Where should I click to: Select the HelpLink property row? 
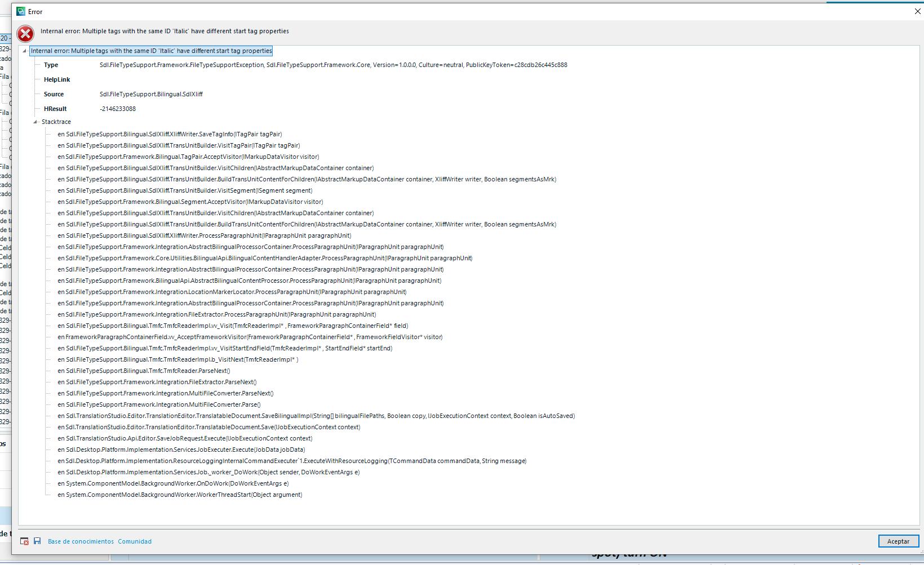pyautogui.click(x=57, y=79)
